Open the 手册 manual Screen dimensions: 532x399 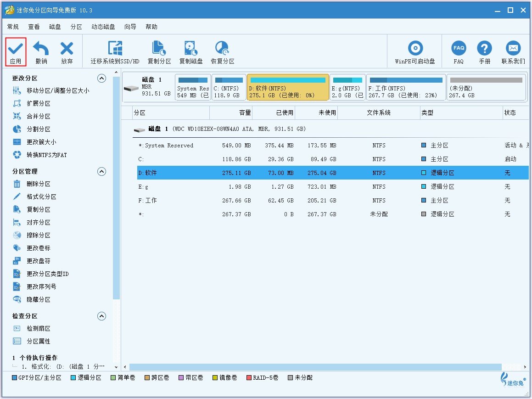click(485, 52)
